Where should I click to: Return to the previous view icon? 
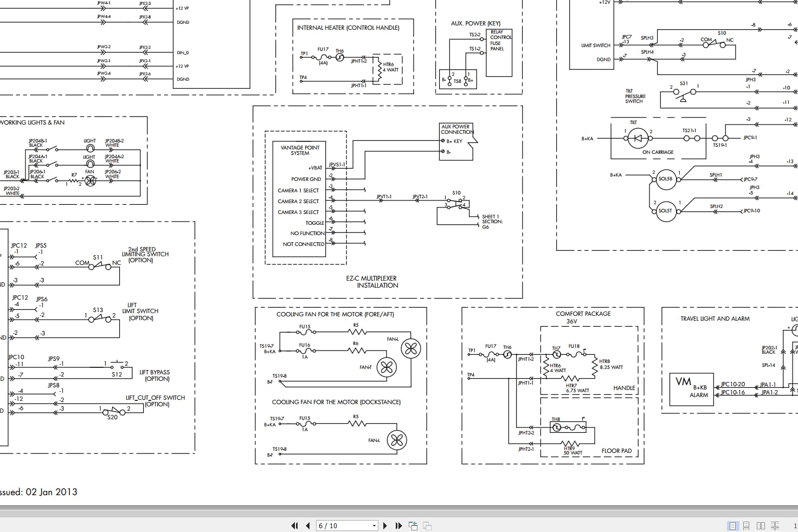tap(413, 525)
